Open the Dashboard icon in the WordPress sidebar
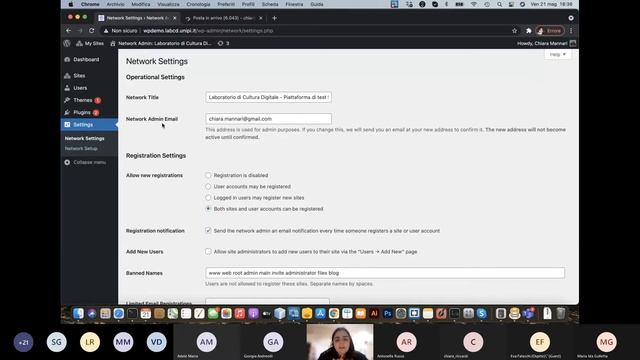Viewport: 640px width, 360px height. tap(67, 60)
